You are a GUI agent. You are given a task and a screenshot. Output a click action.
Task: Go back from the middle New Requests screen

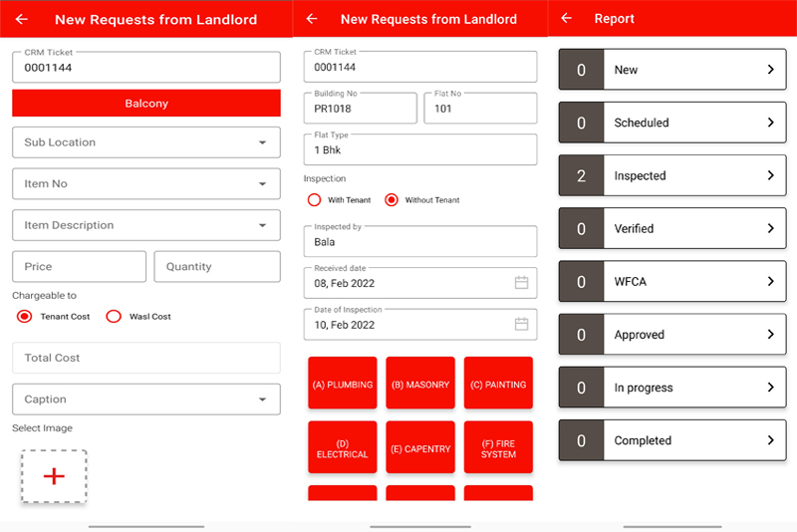(312, 19)
